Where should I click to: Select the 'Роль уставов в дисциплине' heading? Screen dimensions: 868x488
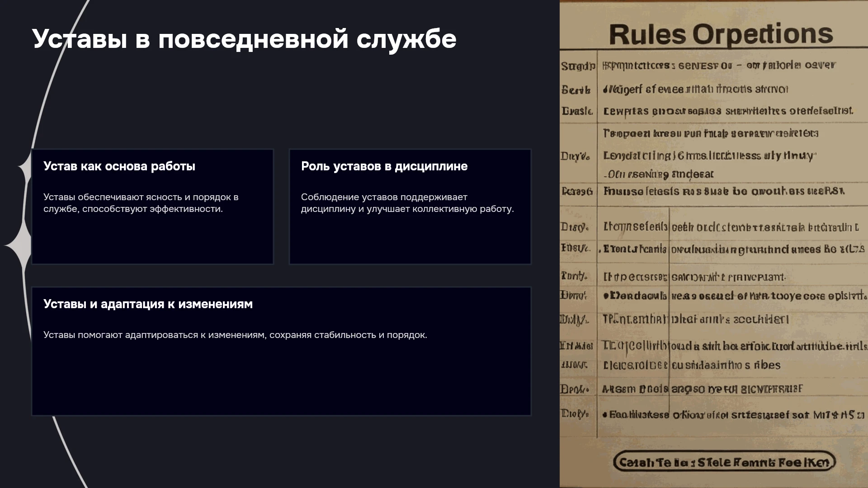(384, 166)
